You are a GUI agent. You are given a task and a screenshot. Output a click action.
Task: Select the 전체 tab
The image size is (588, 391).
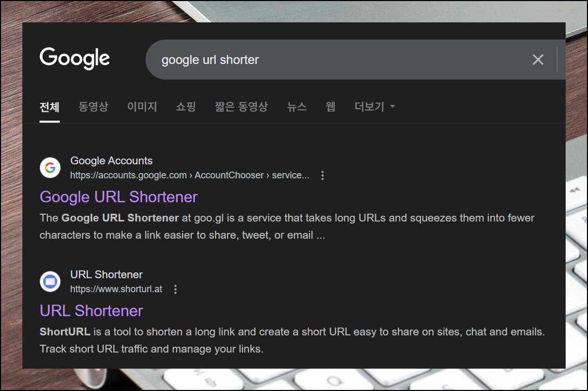[x=49, y=107]
